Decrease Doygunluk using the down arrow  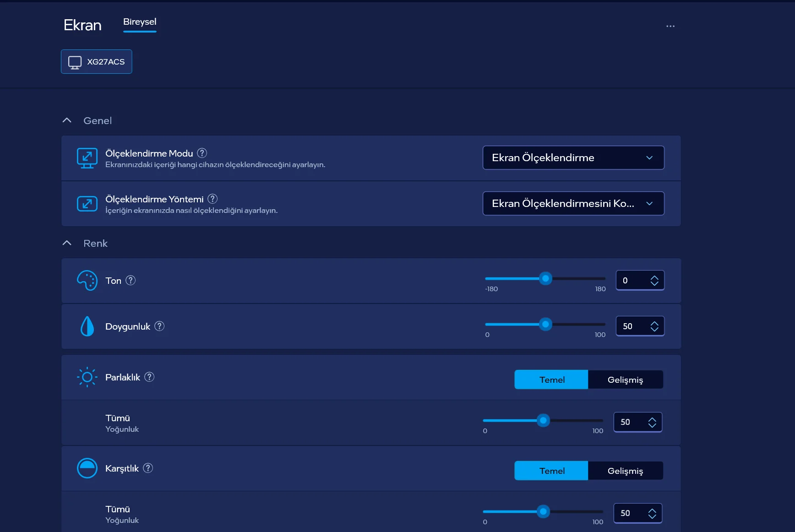(x=654, y=329)
